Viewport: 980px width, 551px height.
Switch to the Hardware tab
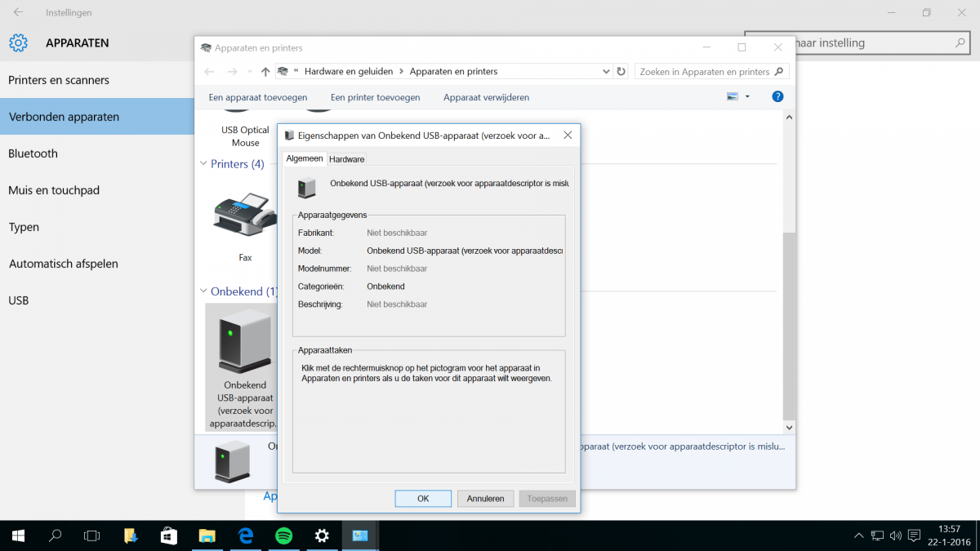[347, 159]
